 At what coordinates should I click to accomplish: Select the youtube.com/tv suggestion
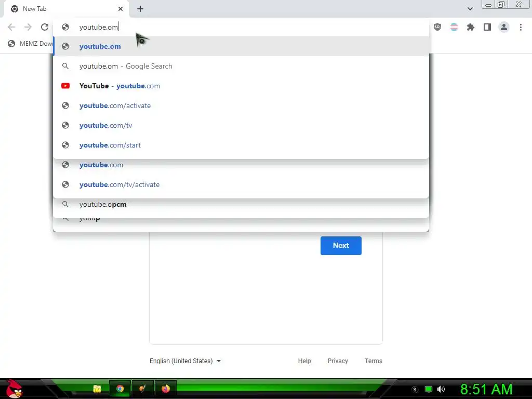tap(241, 125)
